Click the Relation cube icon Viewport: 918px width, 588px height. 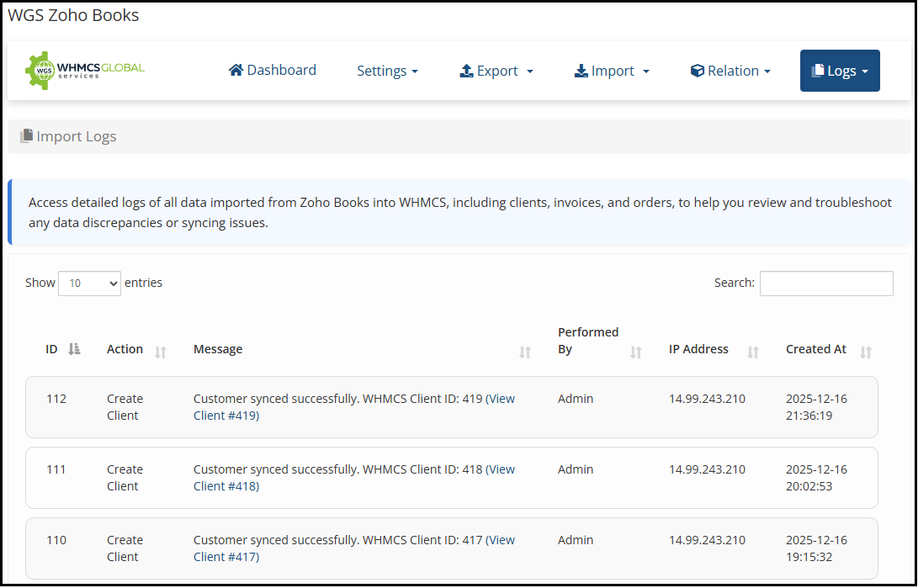[697, 72]
